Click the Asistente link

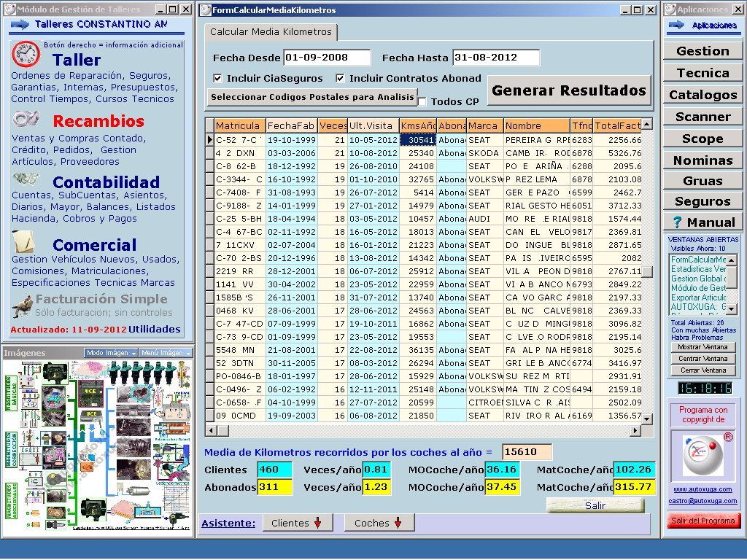[228, 523]
